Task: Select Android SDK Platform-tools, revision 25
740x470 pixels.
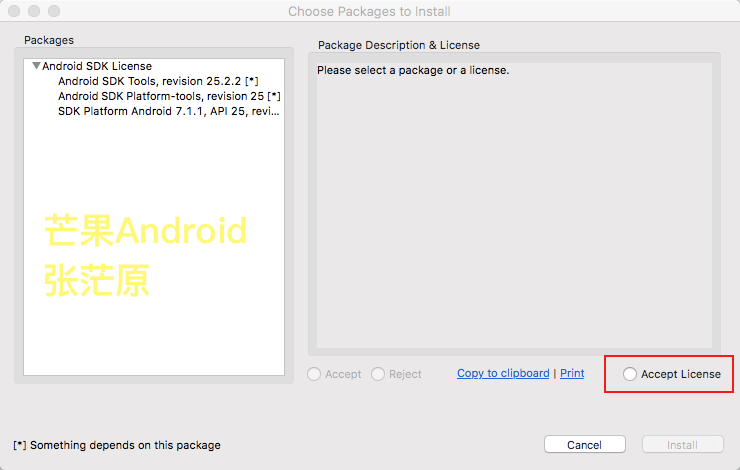Action: (x=169, y=96)
